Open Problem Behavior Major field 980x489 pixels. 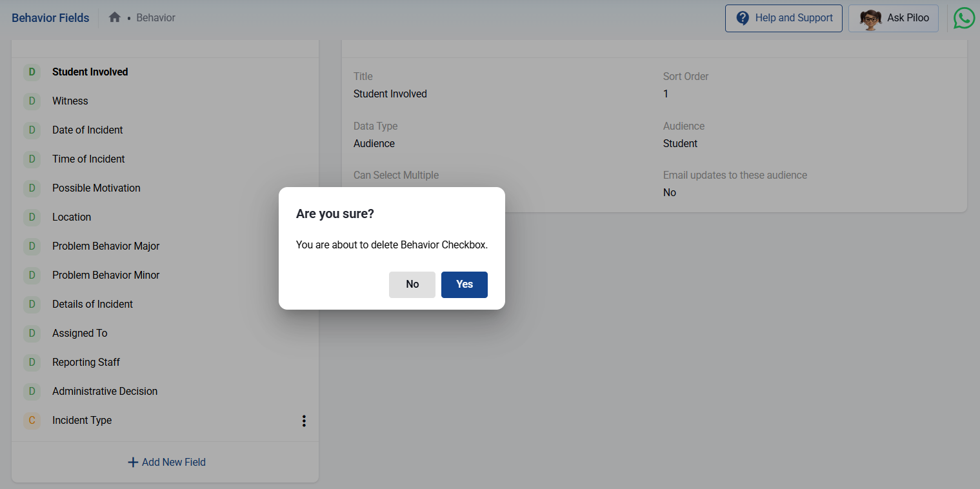tap(106, 246)
